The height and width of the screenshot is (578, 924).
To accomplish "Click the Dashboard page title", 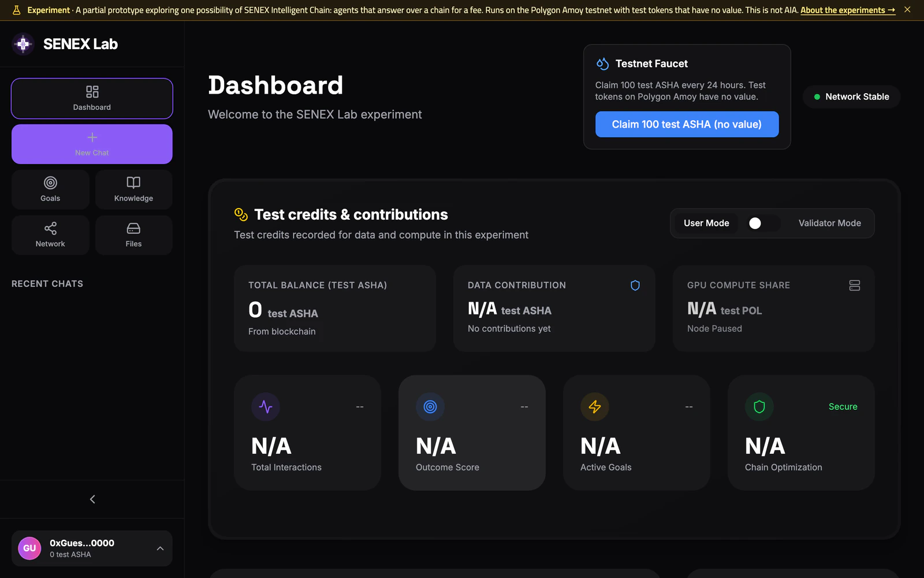I will point(275,86).
